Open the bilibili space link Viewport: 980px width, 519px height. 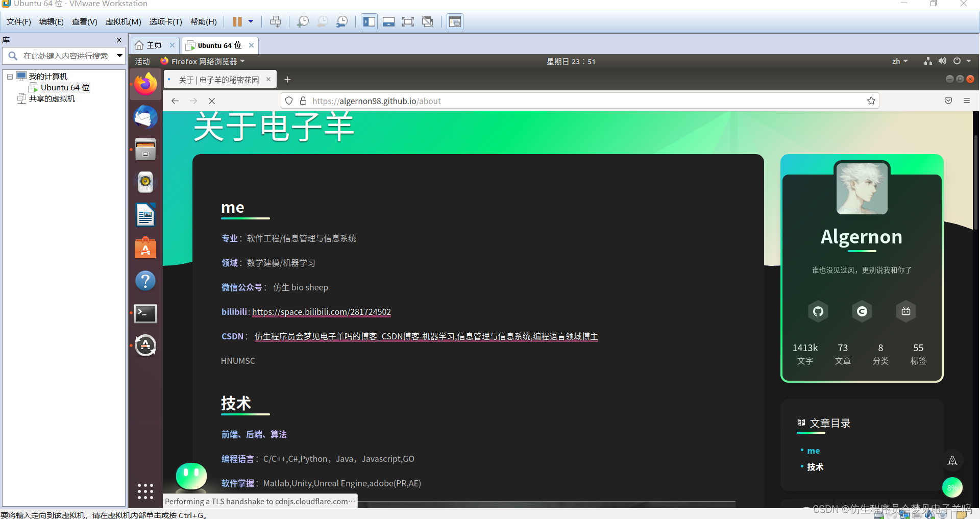(x=322, y=312)
